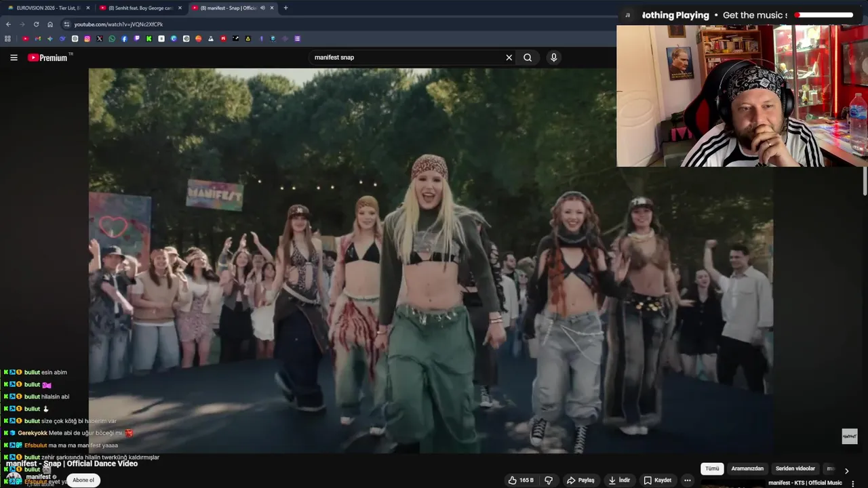Reload the current page
Viewport: 868px width, 488px height.
(36, 24)
